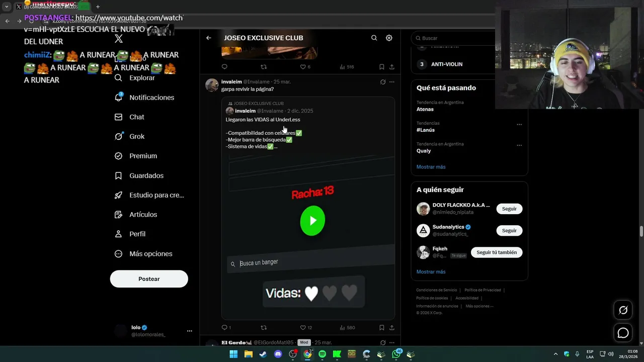Viewport: 644px width, 362px height.
Task: Go back with the arrow beside JOSEO EXCLUSIVE CLUB
Action: tap(209, 38)
